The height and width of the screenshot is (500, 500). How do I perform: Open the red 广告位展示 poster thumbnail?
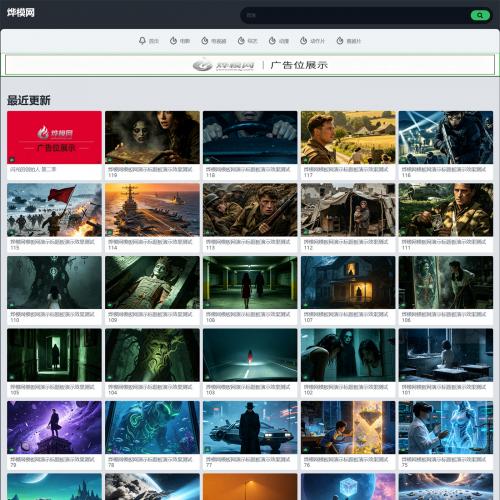tap(54, 137)
